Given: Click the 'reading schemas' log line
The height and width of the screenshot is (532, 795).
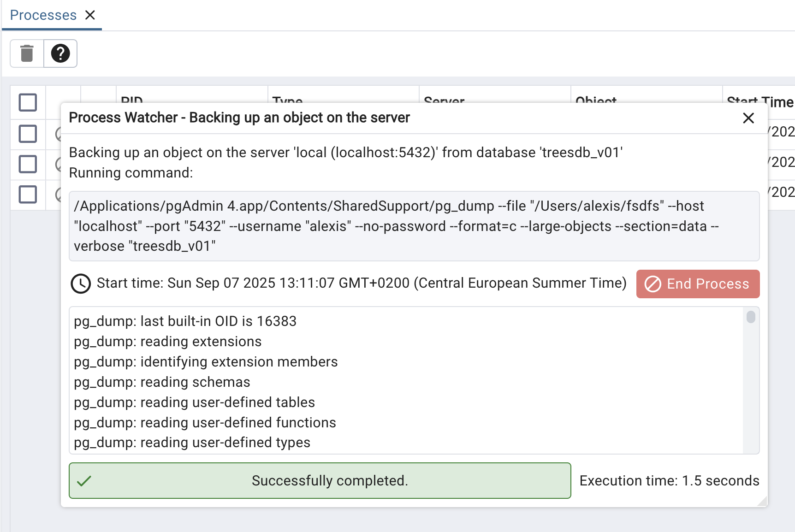Looking at the screenshot, I should [162, 382].
